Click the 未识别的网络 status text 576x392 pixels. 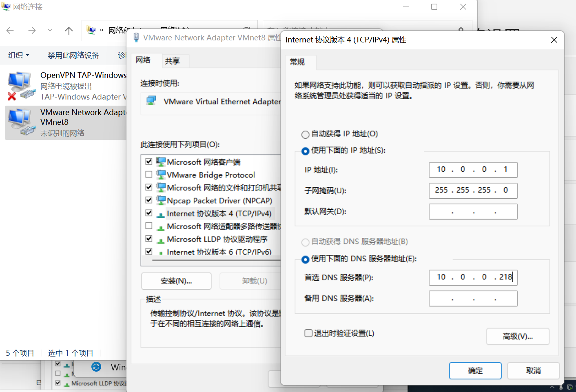[62, 133]
